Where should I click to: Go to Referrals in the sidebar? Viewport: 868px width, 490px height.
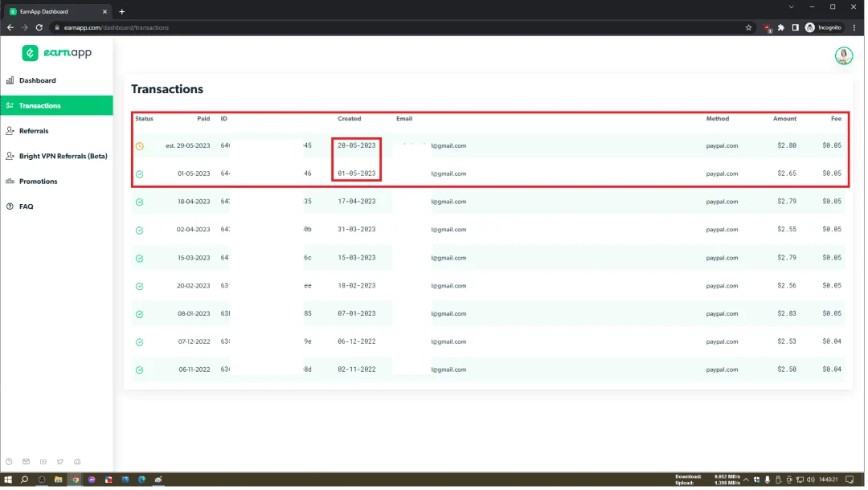(x=33, y=131)
